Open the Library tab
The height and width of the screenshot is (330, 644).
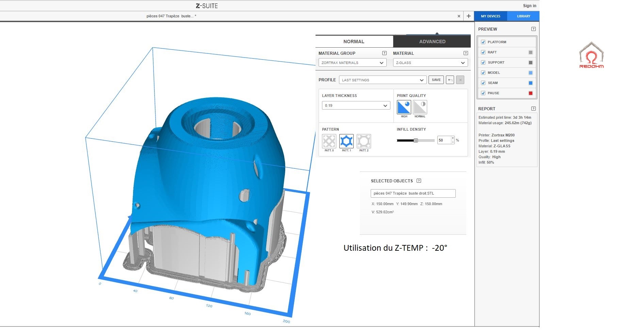[x=524, y=16]
